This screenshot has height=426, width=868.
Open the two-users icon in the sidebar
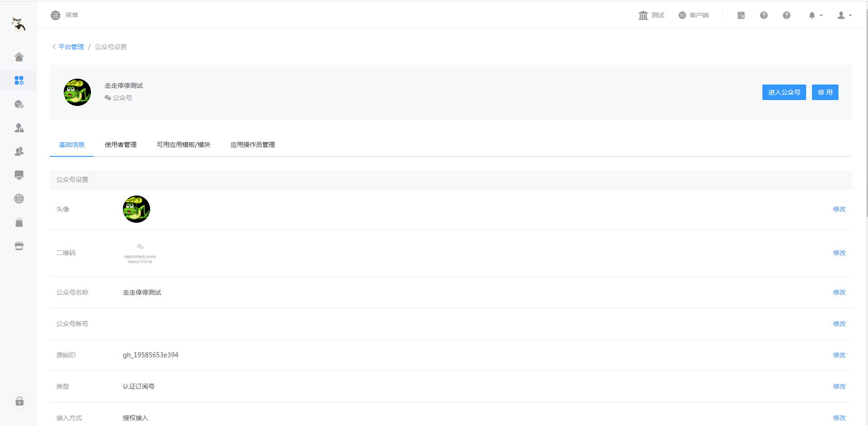point(19,151)
